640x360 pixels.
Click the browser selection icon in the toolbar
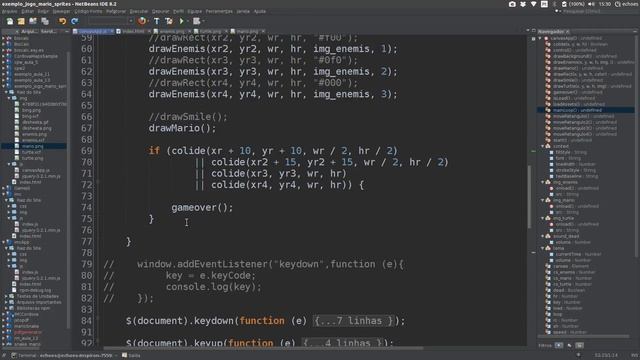(142, 21)
